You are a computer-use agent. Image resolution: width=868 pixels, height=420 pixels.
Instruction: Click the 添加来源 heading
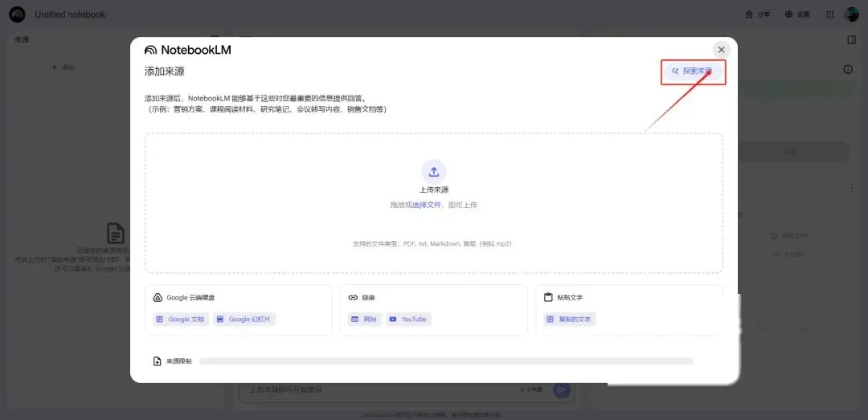tap(165, 71)
